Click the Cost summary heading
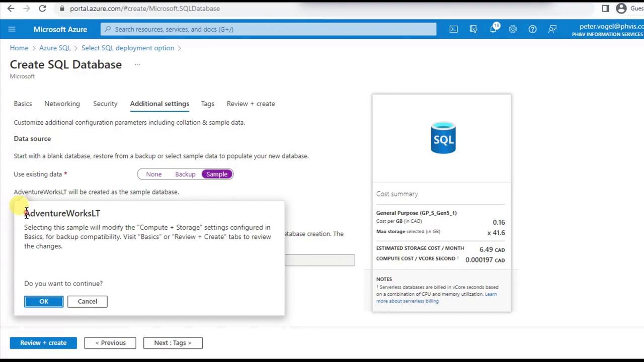 pyautogui.click(x=397, y=194)
